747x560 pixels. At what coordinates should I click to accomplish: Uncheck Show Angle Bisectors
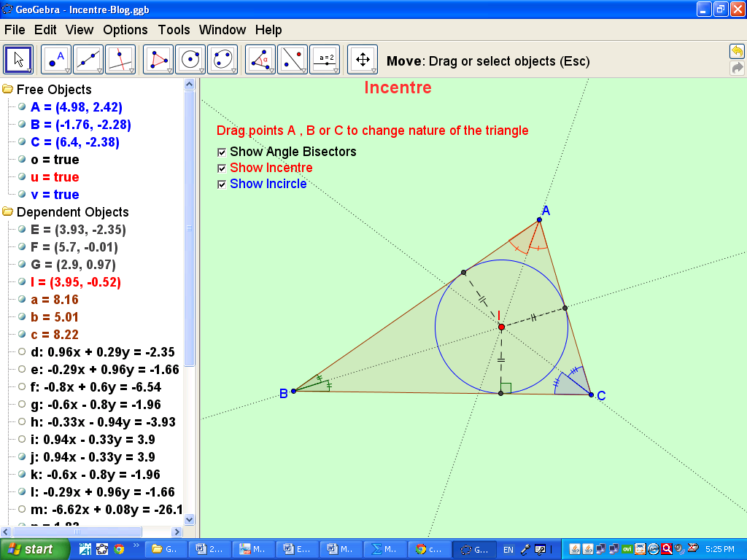pyautogui.click(x=221, y=152)
